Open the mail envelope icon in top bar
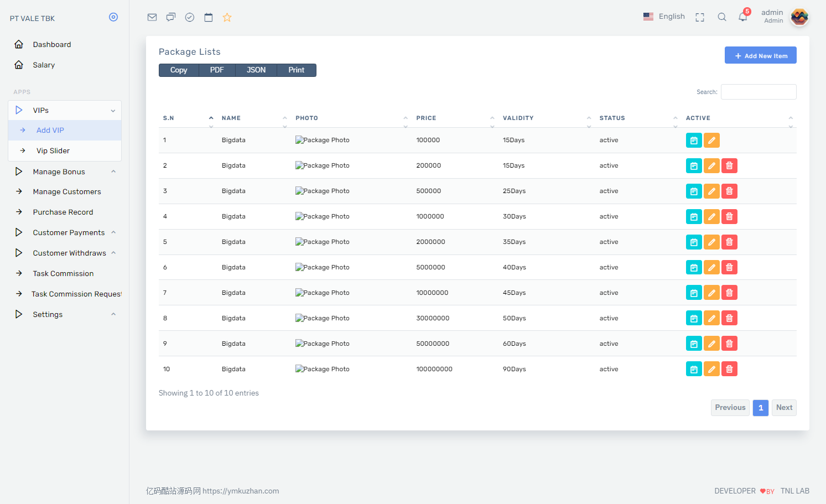 (x=152, y=17)
